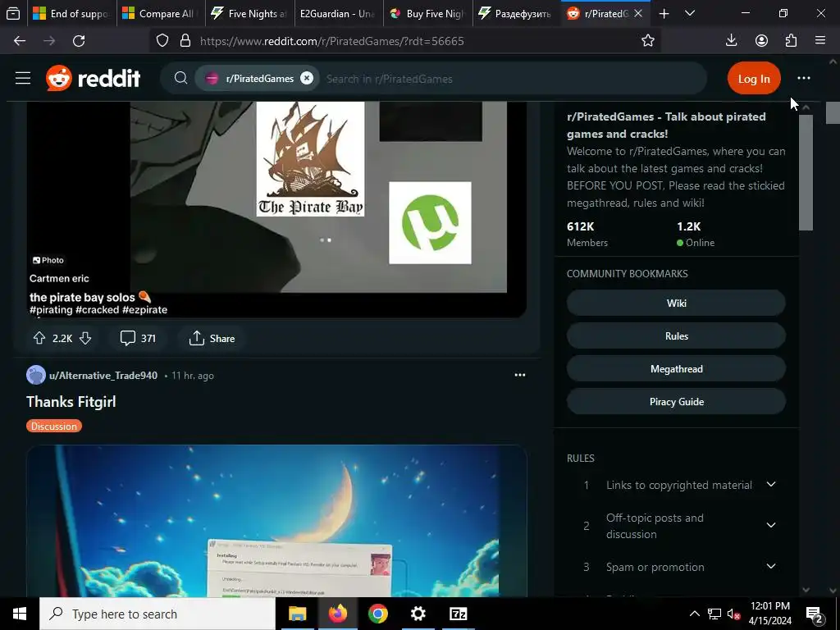Switch to first Five Nights at tab
840x630 pixels.
(249, 13)
